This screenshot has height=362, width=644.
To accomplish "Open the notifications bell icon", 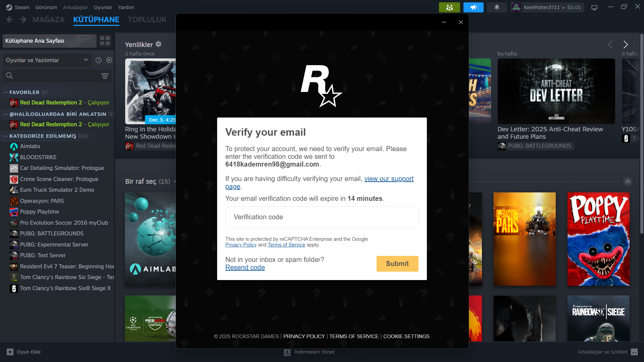I will click(497, 7).
